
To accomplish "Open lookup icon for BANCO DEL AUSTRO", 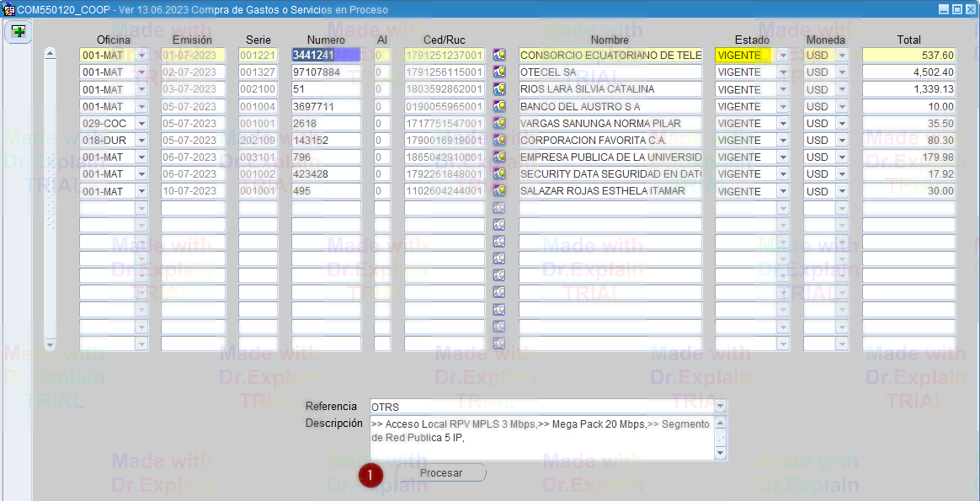I will pos(499,106).
